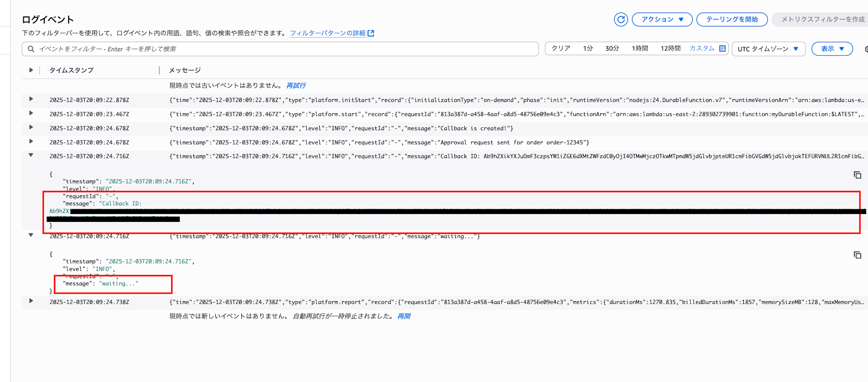
Task: Click timestamp 2025-12-03T20:09:23.467Z
Action: (x=89, y=114)
